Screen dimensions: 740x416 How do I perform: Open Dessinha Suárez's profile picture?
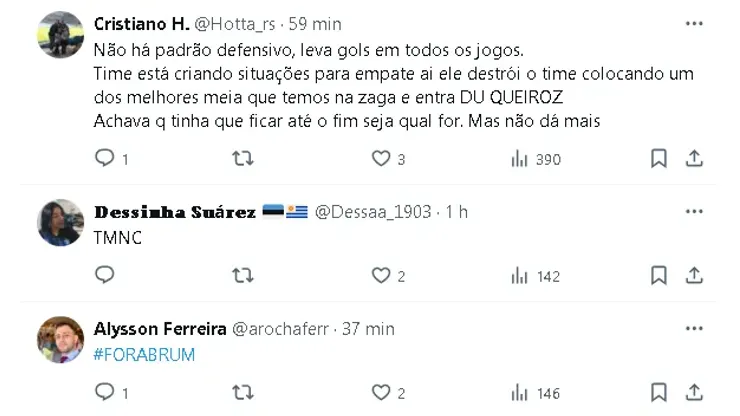click(60, 222)
